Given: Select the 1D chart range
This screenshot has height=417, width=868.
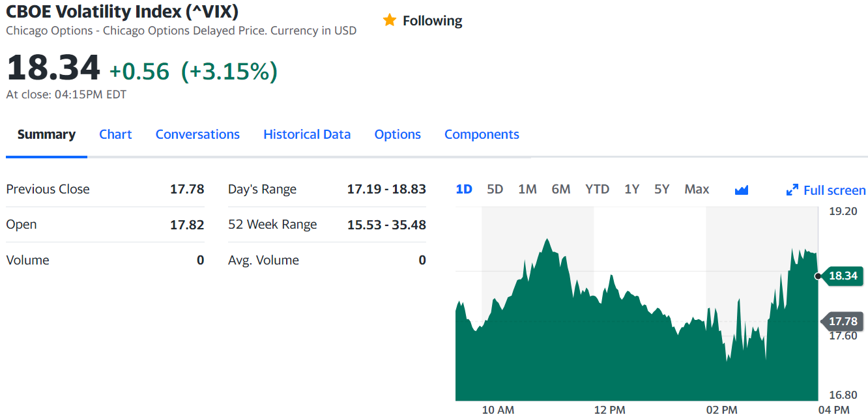Looking at the screenshot, I should tap(464, 190).
